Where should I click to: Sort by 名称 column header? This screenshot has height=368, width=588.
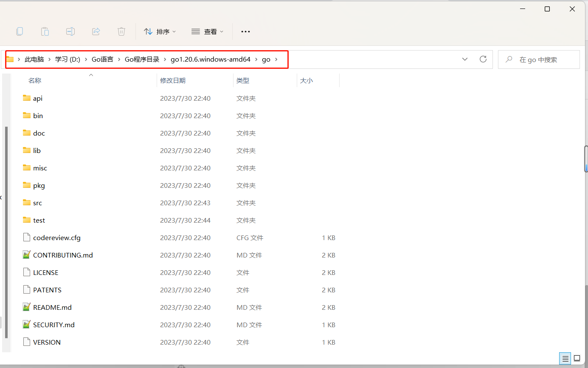coord(35,80)
